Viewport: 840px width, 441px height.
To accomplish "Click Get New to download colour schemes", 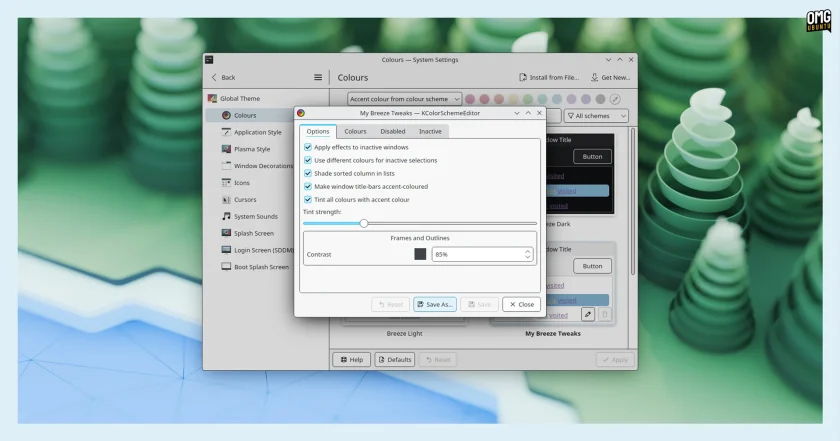I will [610, 77].
